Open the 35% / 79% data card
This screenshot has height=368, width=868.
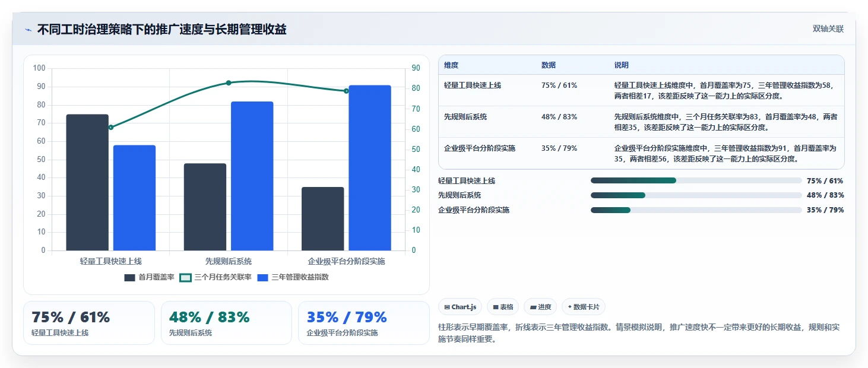point(363,323)
